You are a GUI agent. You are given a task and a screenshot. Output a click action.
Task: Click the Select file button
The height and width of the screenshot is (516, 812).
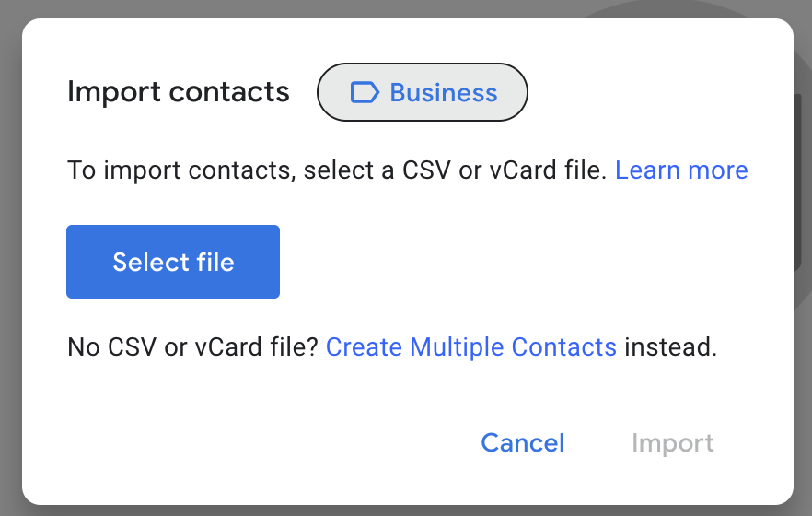(173, 262)
